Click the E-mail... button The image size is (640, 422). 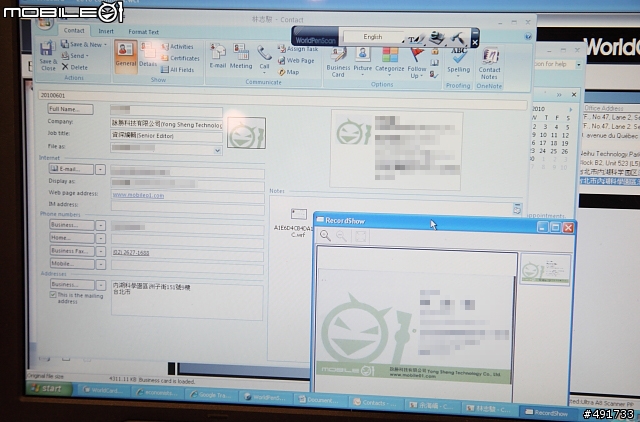click(71, 169)
